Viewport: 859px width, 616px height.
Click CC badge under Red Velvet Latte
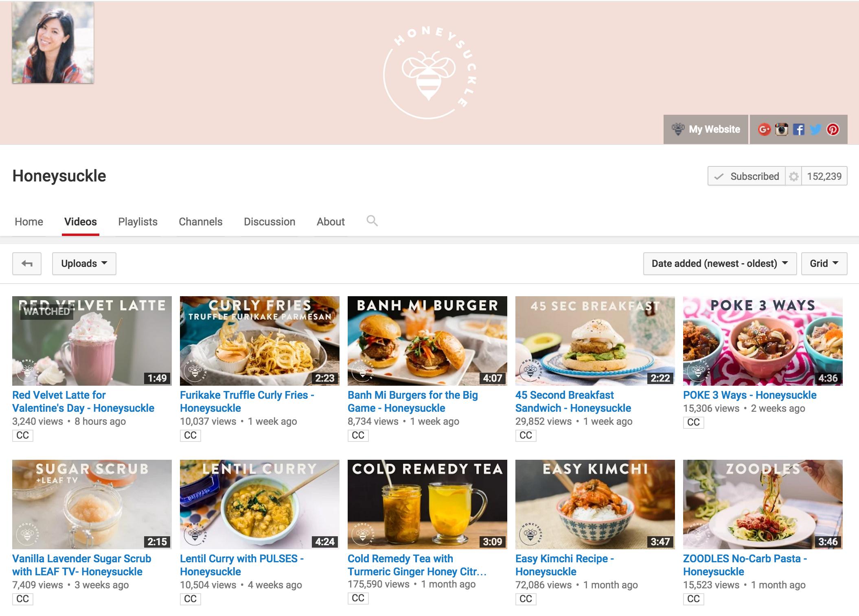click(22, 435)
